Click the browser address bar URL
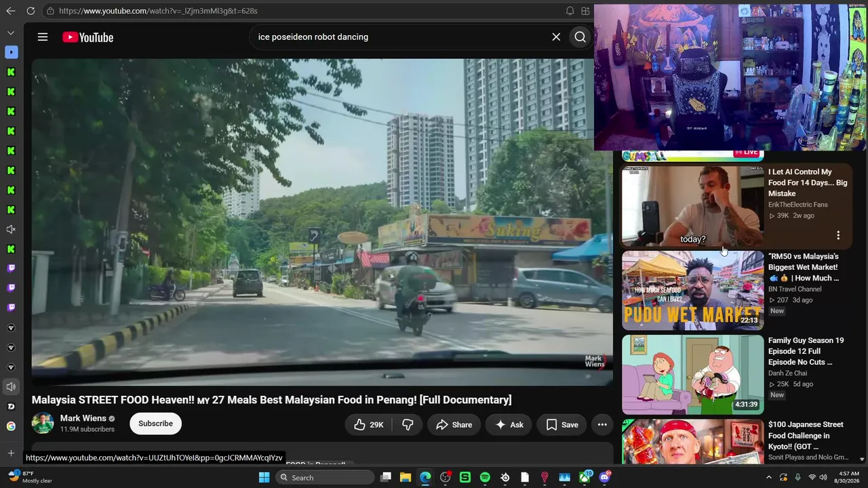This screenshot has height=488, width=868. [158, 11]
